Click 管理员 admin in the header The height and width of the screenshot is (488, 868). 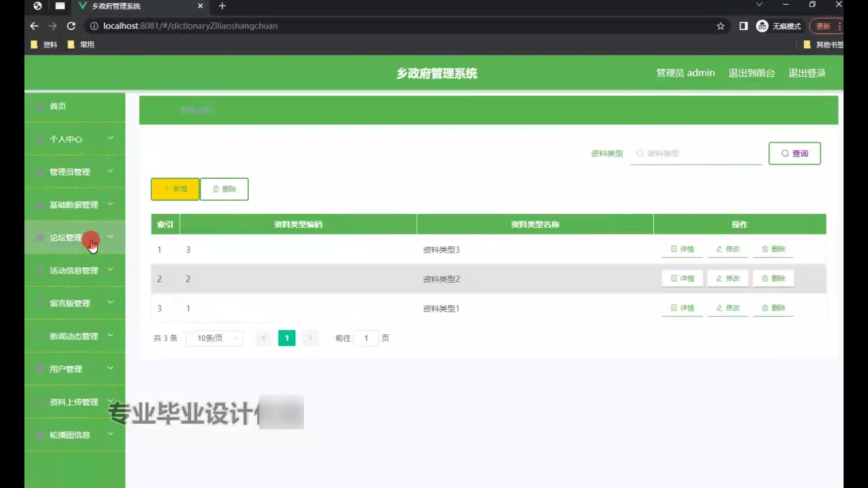tap(685, 73)
